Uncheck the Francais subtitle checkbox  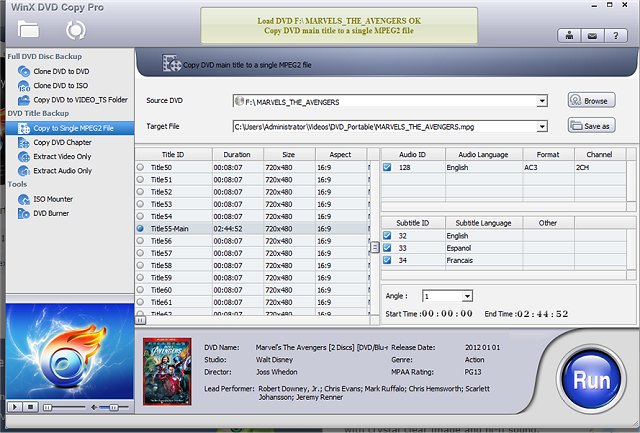point(387,260)
